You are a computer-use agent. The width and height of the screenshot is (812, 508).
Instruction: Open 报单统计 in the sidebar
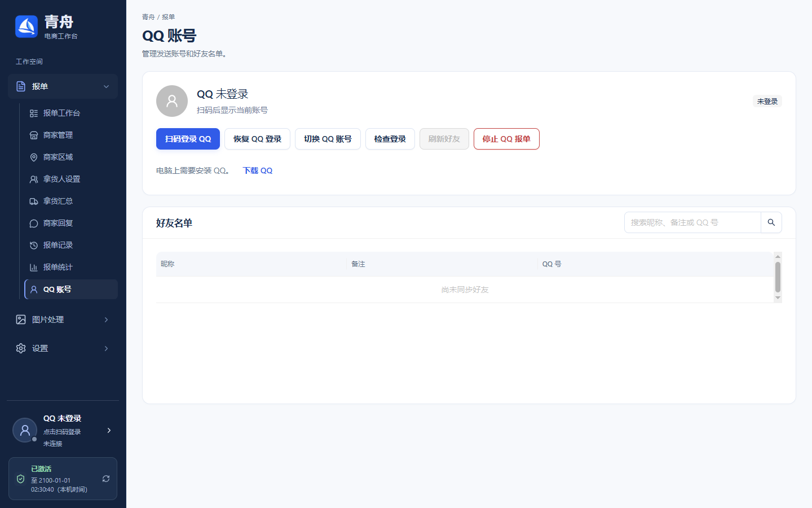pos(71,267)
